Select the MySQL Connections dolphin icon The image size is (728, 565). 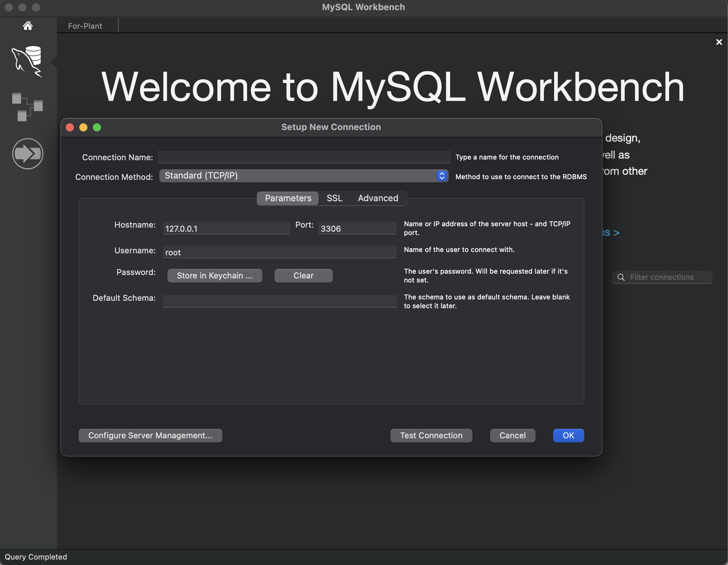point(28,62)
